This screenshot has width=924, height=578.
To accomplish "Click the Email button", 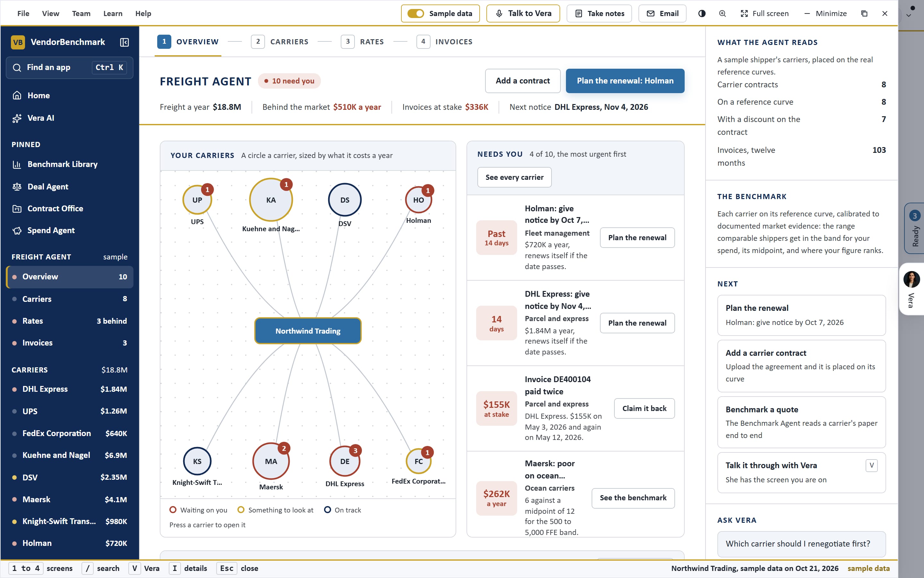I will tap(662, 13).
